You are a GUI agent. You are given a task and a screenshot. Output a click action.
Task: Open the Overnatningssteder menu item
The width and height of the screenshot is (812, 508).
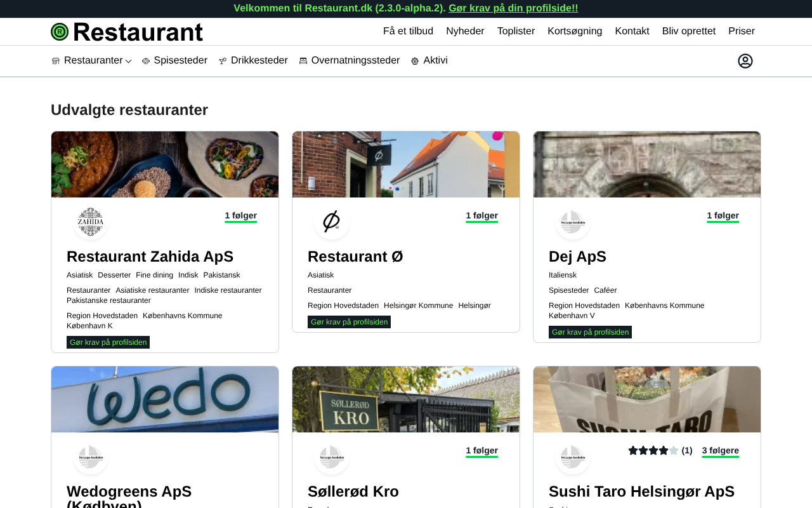pyautogui.click(x=355, y=60)
